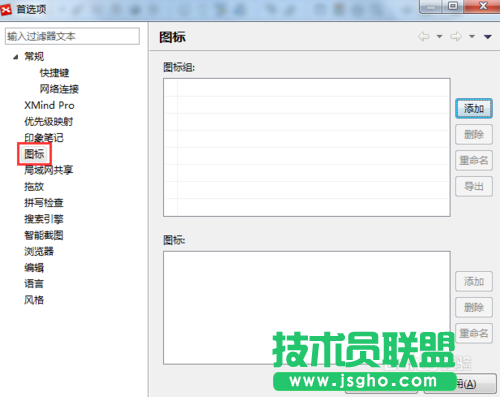The width and height of the screenshot is (500, 397).
Task: Click 添加 button beside the 图标 list
Action: point(474,281)
